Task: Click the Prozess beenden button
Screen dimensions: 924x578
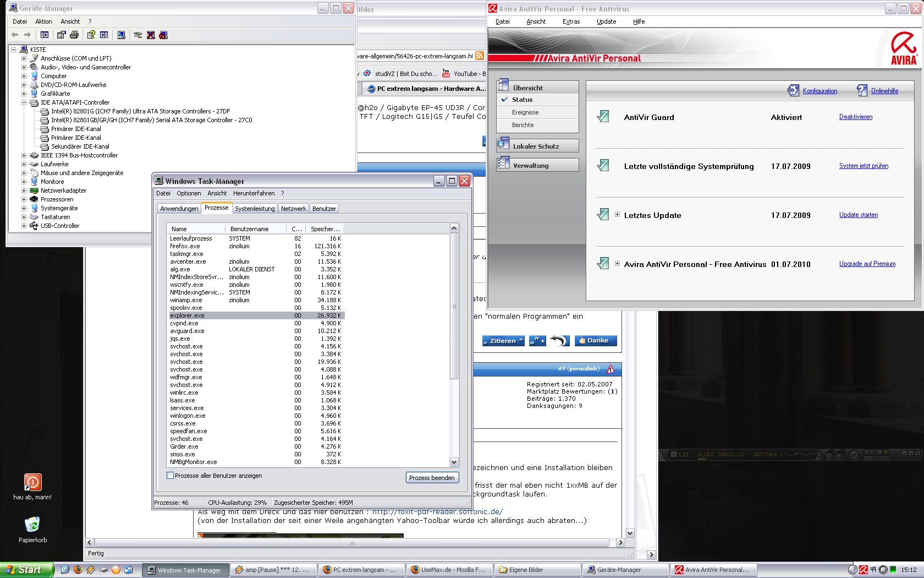Action: pyautogui.click(x=432, y=477)
